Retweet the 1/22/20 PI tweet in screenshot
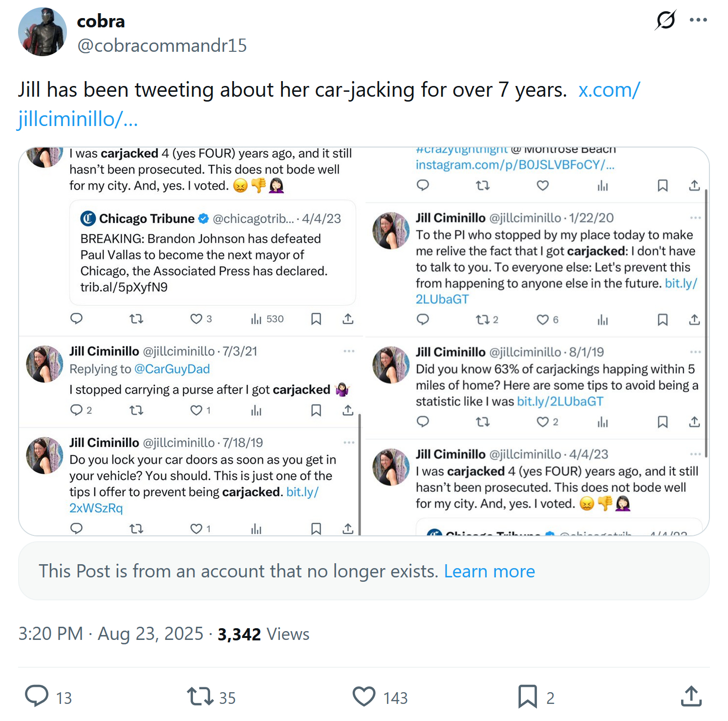 (x=483, y=320)
